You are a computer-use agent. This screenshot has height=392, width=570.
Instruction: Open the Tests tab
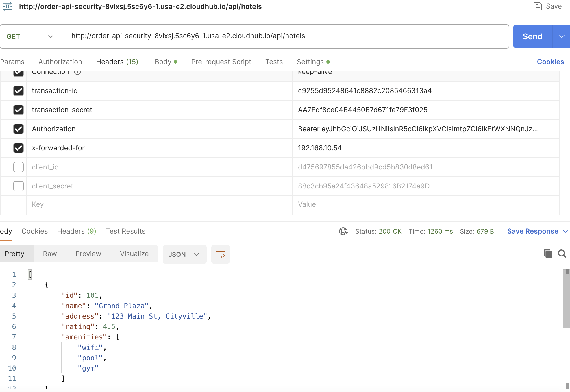point(274,62)
